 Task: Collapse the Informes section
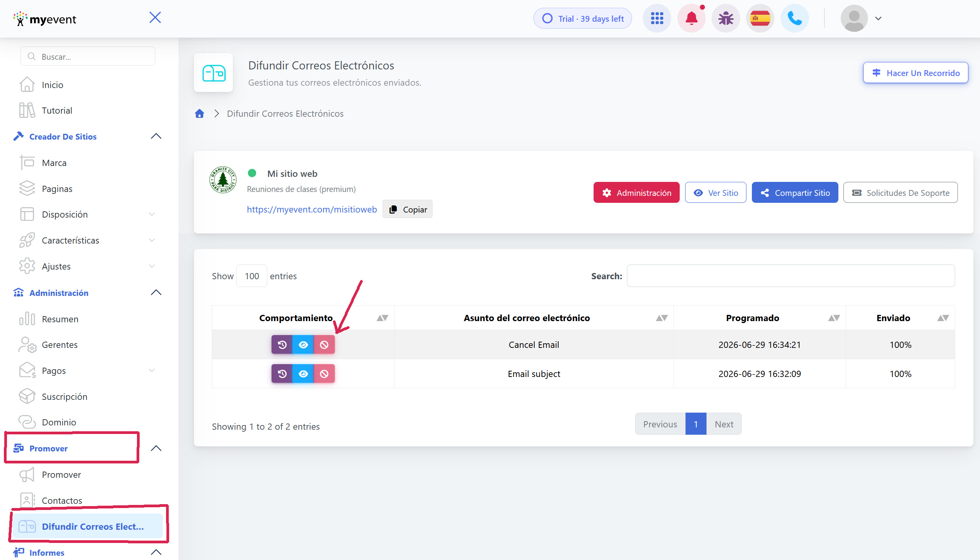coord(156,552)
